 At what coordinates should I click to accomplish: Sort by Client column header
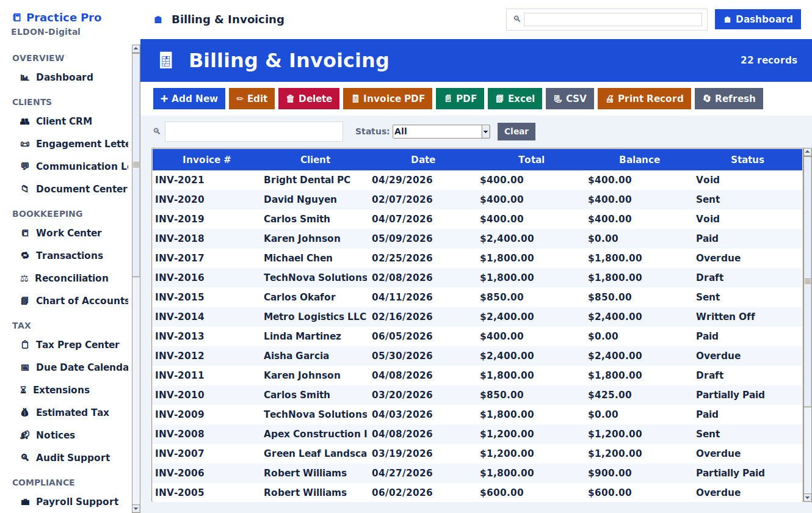[315, 160]
